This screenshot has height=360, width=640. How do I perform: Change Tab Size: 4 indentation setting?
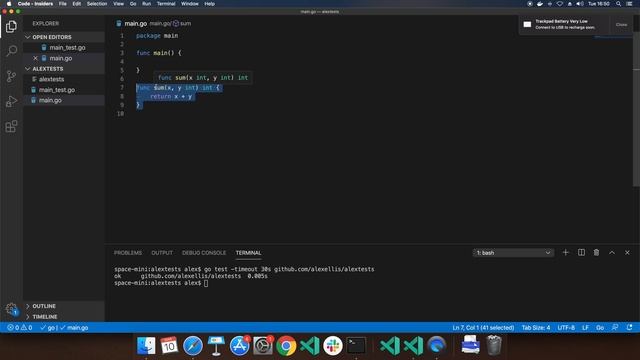[x=536, y=328]
